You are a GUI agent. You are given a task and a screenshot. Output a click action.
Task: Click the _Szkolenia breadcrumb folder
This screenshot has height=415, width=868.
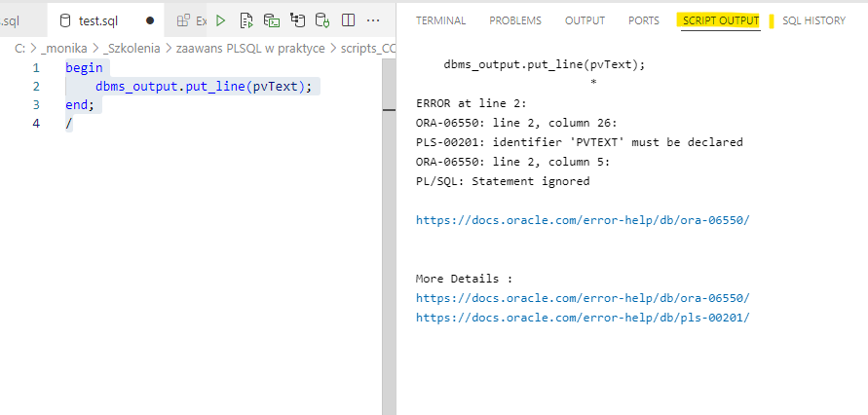pyautogui.click(x=132, y=48)
